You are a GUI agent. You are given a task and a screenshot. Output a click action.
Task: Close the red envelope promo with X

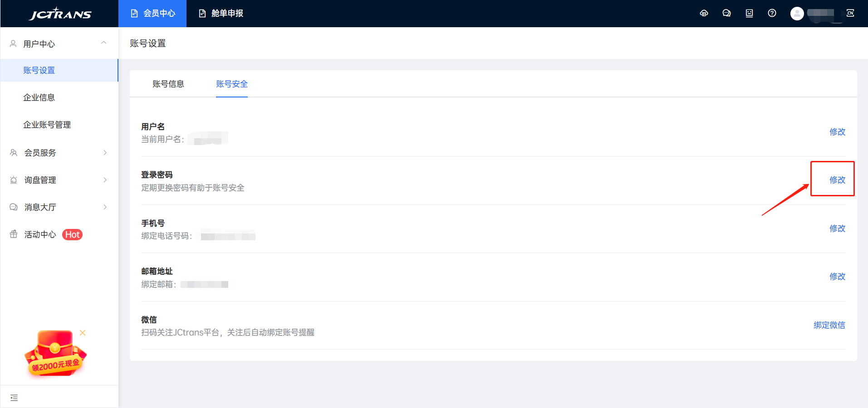(x=83, y=333)
